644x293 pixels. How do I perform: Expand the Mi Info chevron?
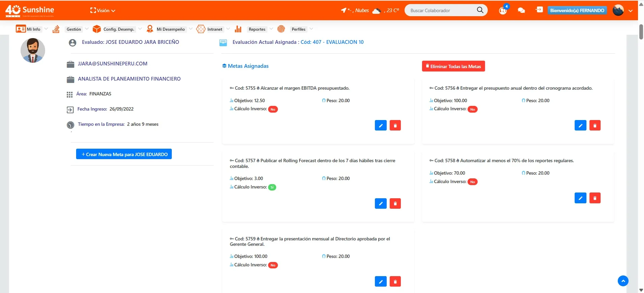coord(46,29)
